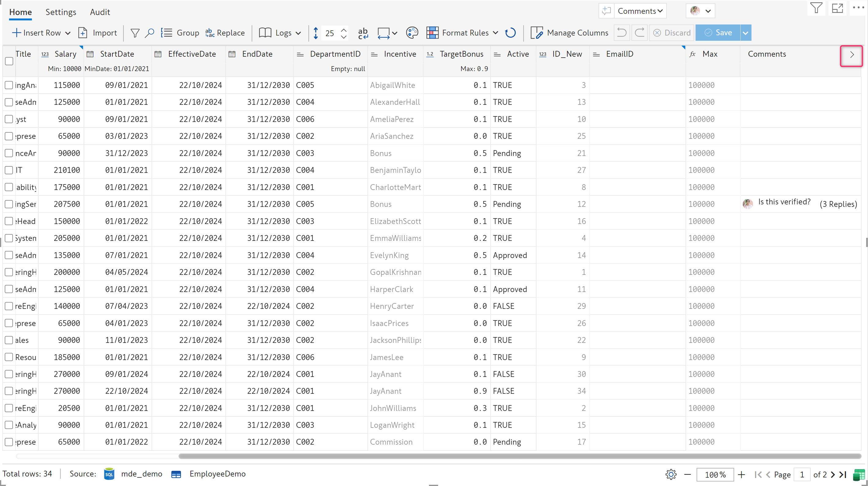Image resolution: width=868 pixels, height=486 pixels.
Task: Open search with magnifier icon
Action: pyautogui.click(x=150, y=33)
